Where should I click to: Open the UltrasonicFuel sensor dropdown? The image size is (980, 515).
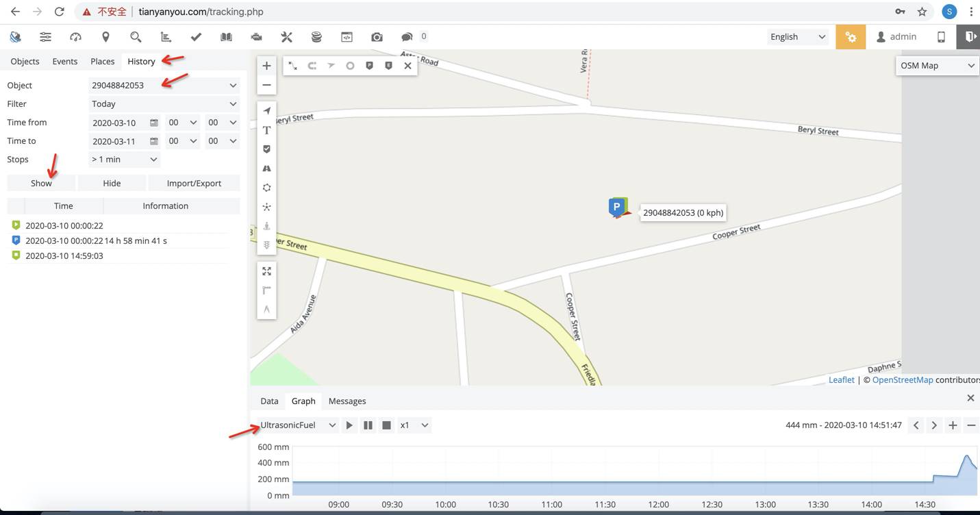[298, 425]
